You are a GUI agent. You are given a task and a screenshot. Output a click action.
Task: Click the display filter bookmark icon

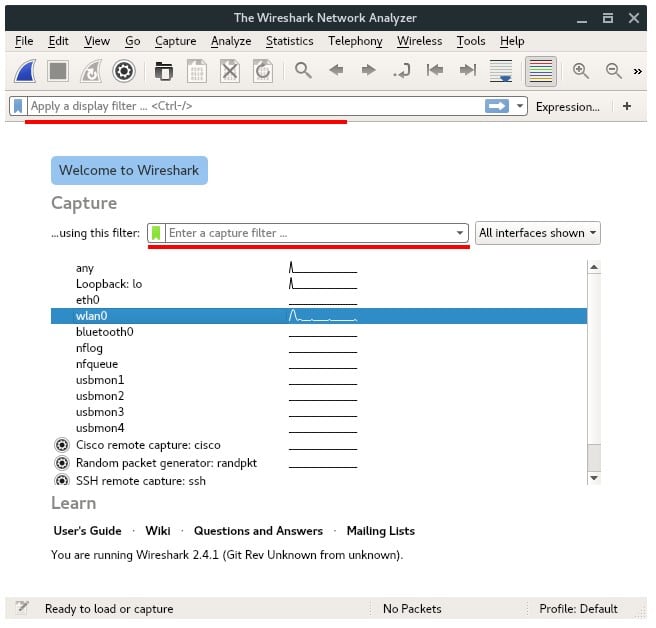click(18, 106)
